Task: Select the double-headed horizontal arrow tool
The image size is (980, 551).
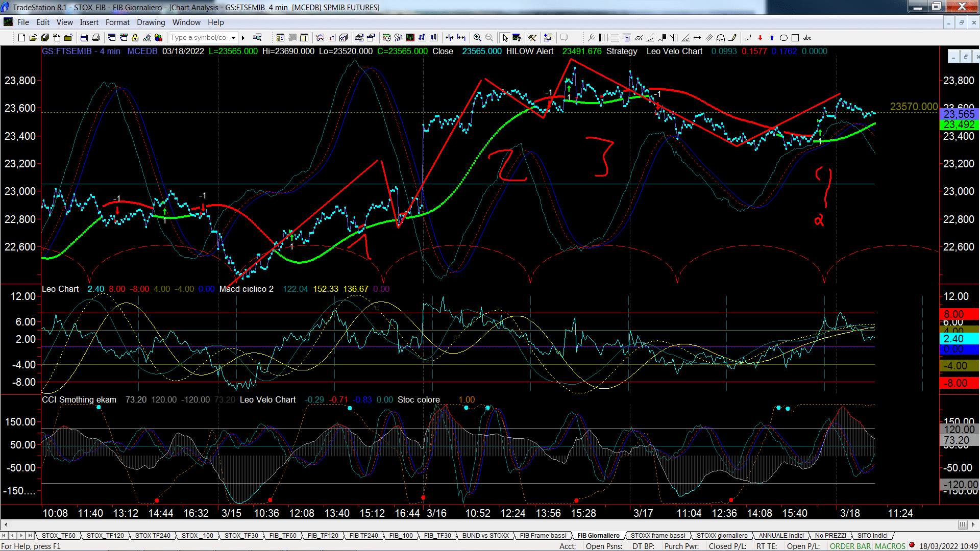Action: click(x=697, y=38)
